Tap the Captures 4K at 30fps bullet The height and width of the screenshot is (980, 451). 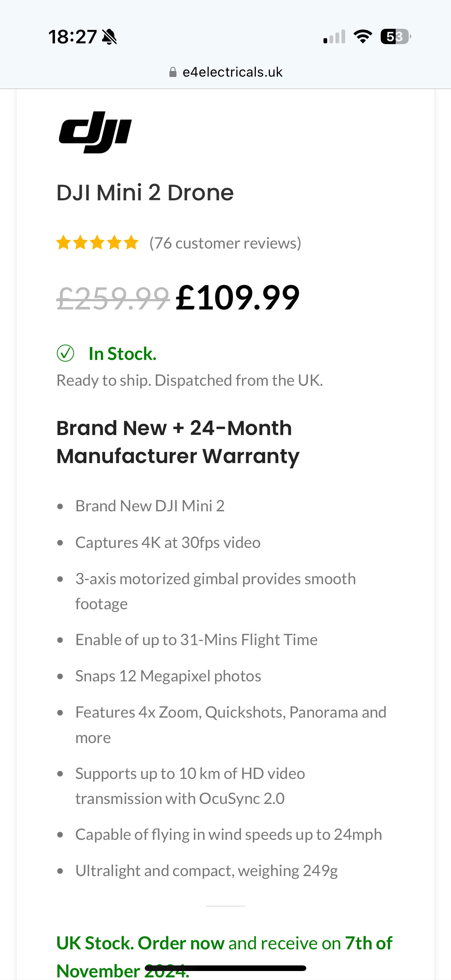(168, 542)
